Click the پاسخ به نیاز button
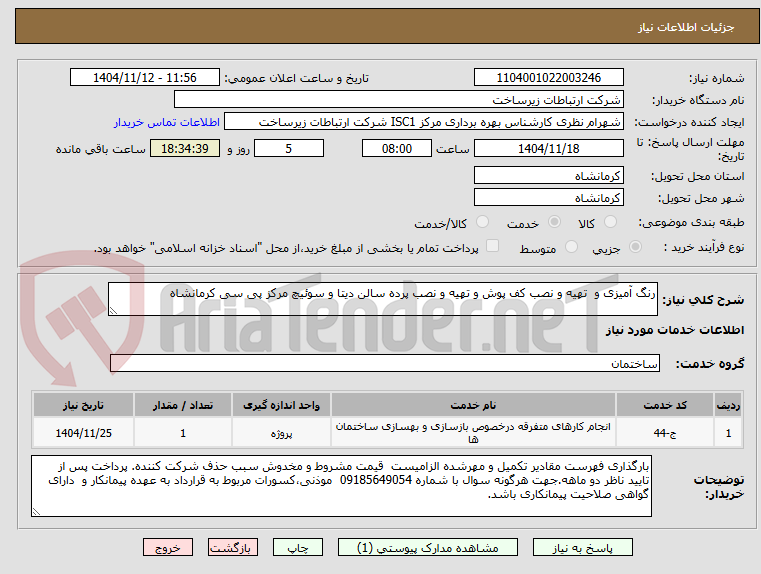This screenshot has width=761, height=574. click(582, 547)
